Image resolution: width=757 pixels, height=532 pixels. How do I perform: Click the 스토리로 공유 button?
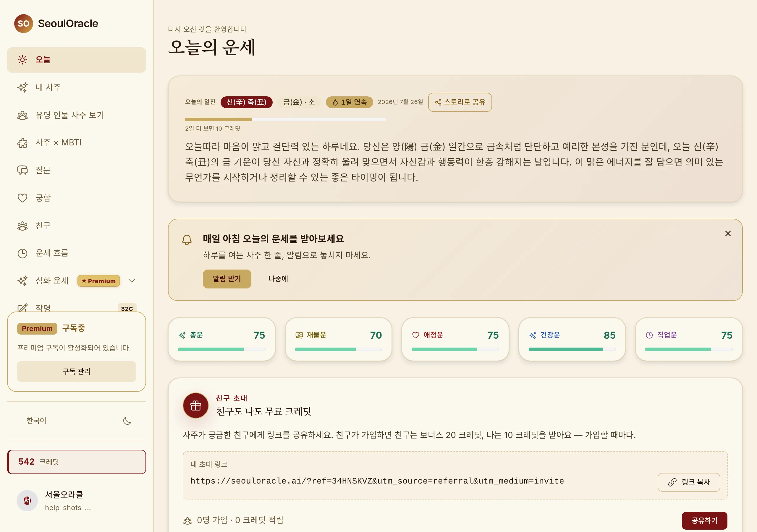point(460,102)
